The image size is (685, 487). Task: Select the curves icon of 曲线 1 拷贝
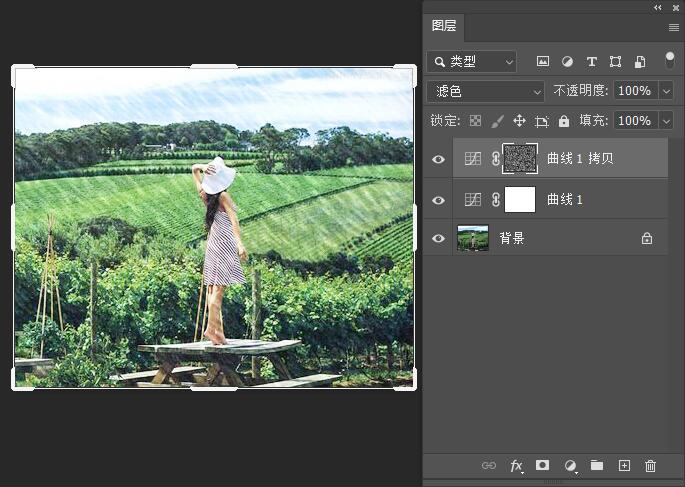(x=473, y=159)
